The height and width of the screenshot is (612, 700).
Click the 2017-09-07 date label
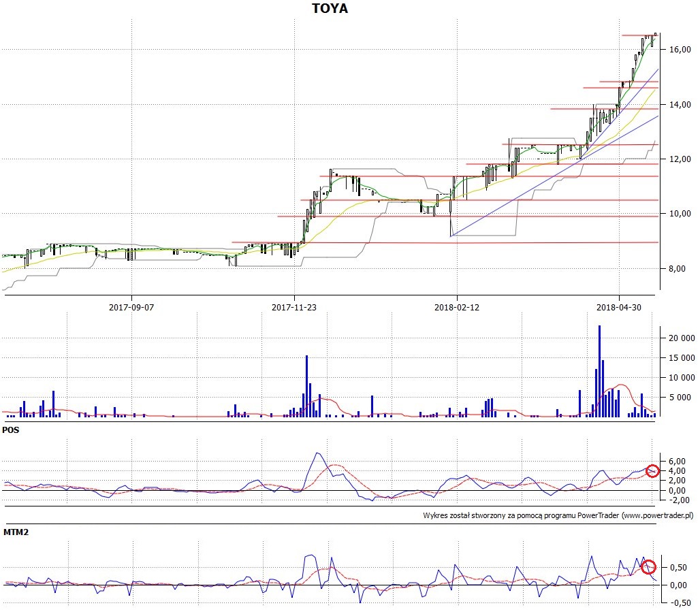(131, 307)
